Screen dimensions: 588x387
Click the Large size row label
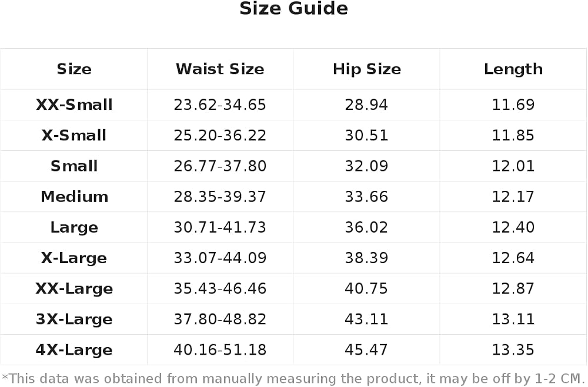74,228
